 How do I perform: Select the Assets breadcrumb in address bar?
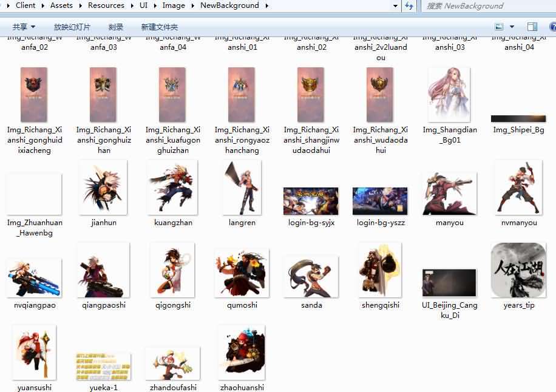click(61, 5)
